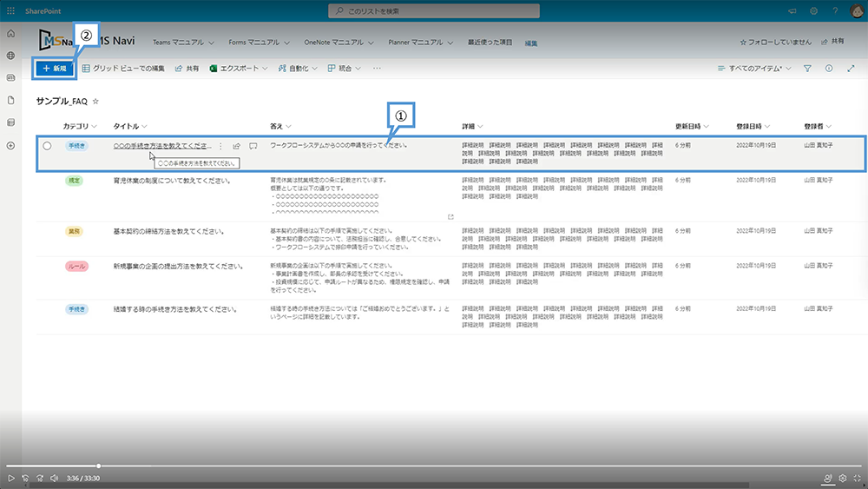
Task: Open the SharePoint app launcher waffle
Action: (10, 11)
